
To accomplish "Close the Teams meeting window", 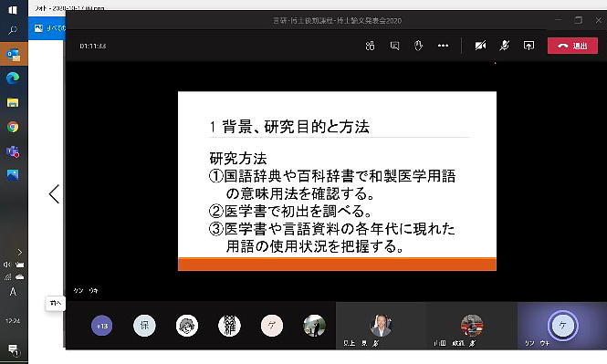I will (x=599, y=20).
